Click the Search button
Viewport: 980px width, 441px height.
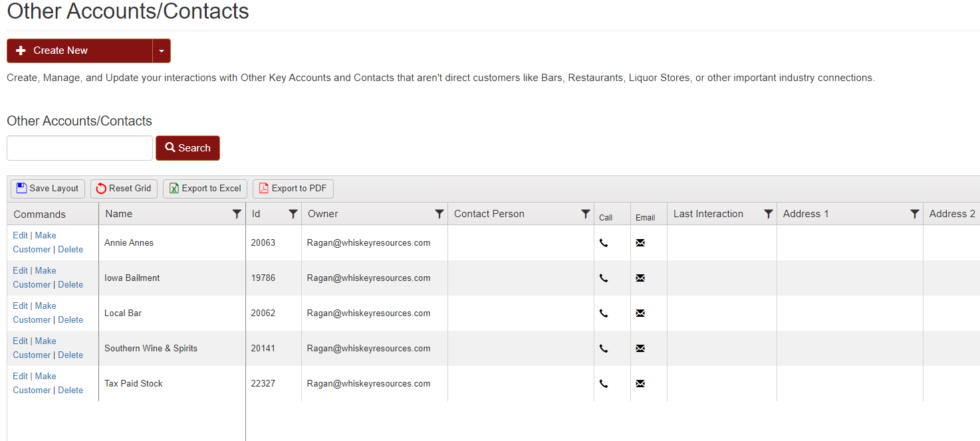coord(187,148)
